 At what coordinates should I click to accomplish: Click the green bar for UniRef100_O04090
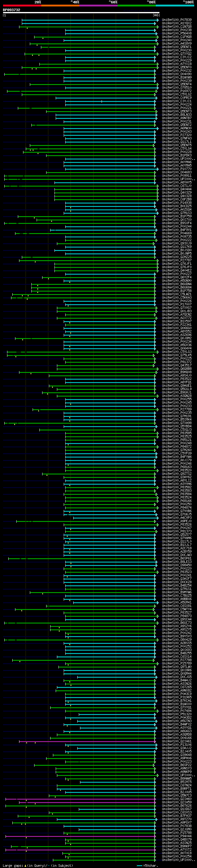pos(80,74)
